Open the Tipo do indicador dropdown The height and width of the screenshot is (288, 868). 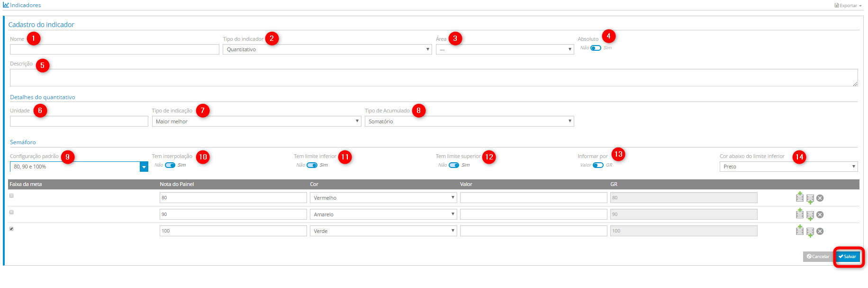(x=327, y=49)
